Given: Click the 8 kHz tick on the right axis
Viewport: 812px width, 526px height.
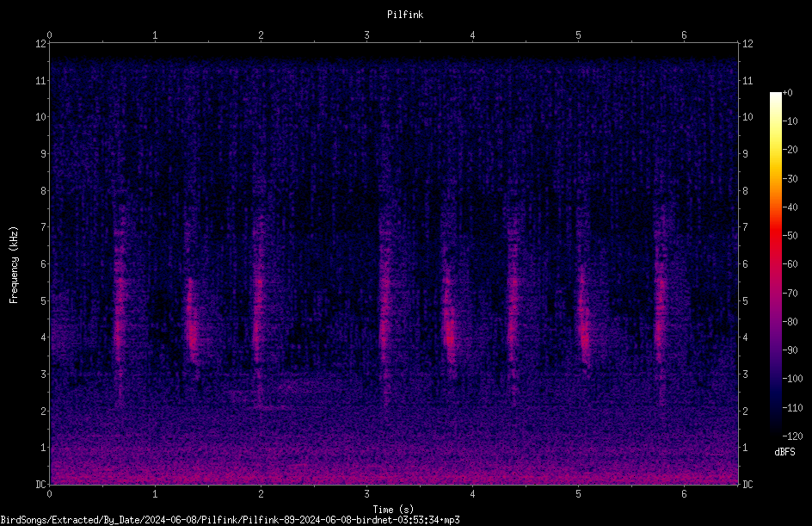Looking at the screenshot, I should 745,191.
